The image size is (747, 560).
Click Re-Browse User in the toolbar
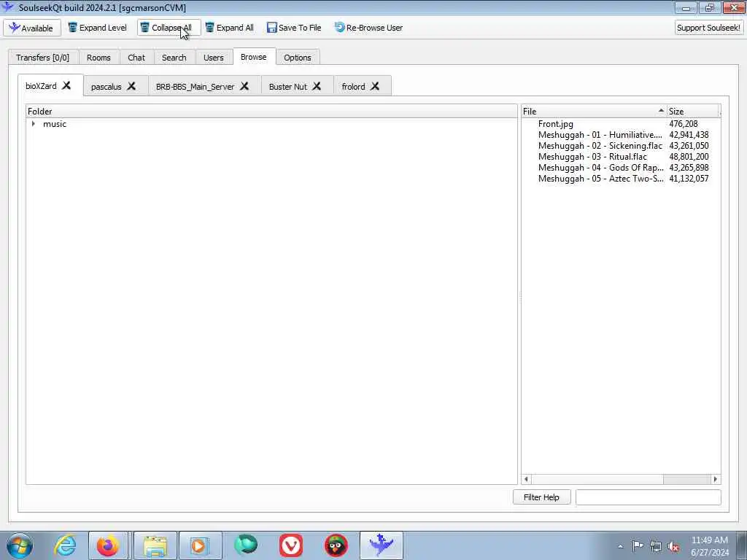tap(368, 28)
